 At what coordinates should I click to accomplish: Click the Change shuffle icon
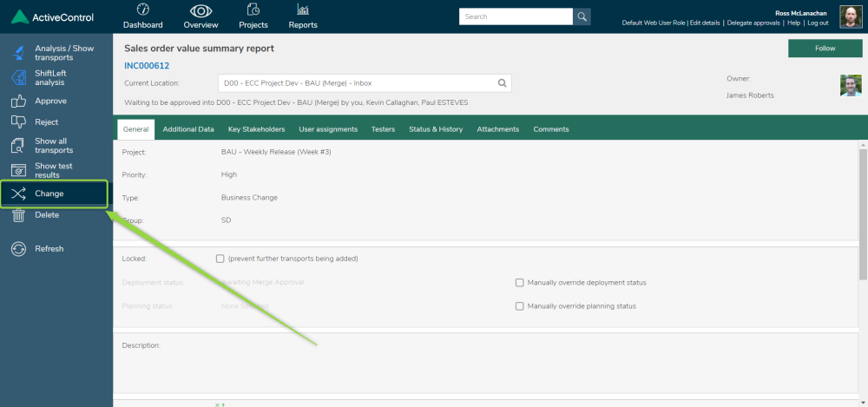point(19,194)
